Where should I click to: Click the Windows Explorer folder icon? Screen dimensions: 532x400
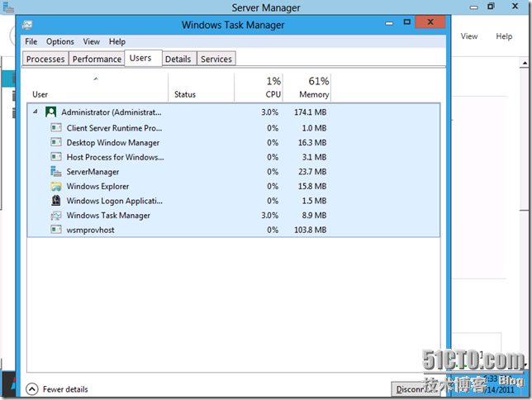tap(56, 186)
